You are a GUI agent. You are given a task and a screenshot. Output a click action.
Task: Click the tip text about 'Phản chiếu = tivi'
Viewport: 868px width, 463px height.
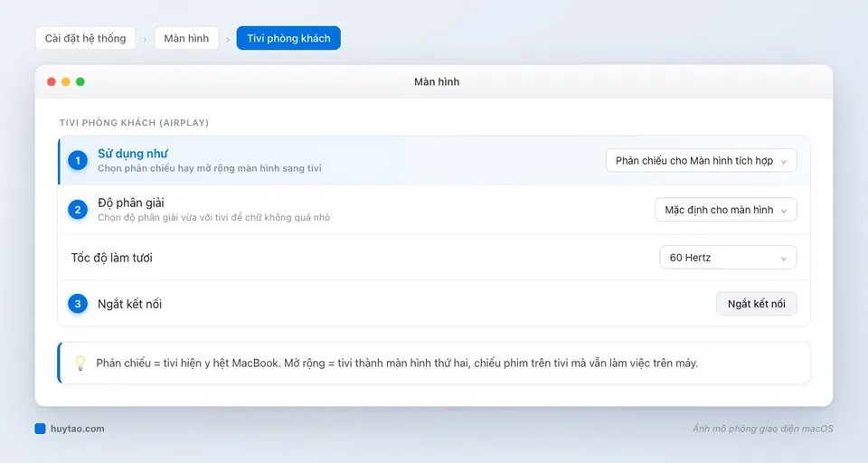click(397, 364)
